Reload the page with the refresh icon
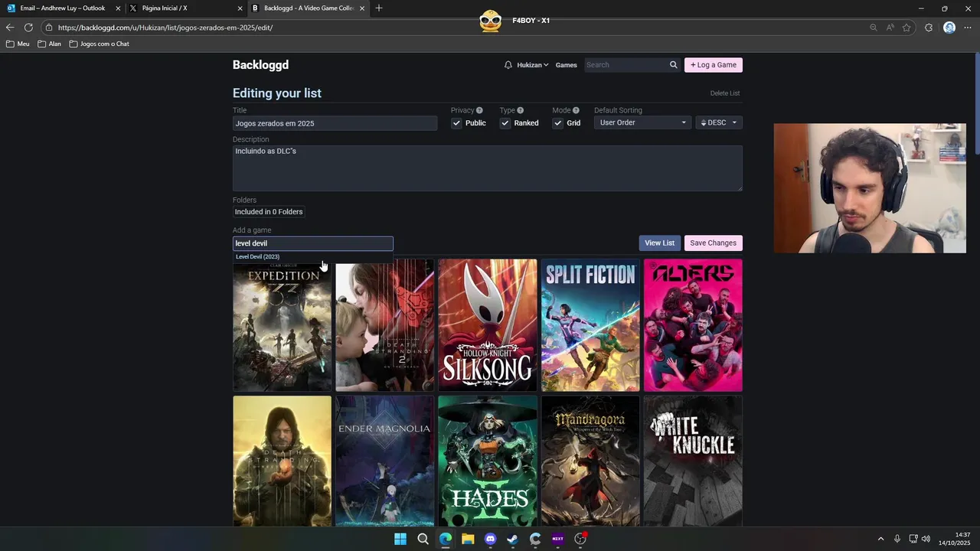980x551 pixels. pos(28,28)
